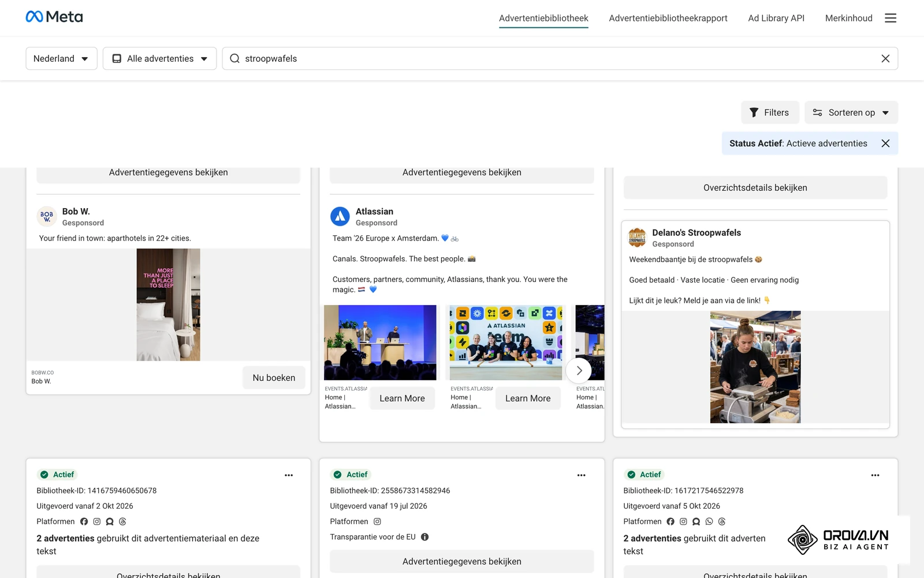Click Threads platform icon on ad 1416759460650678

122,521
